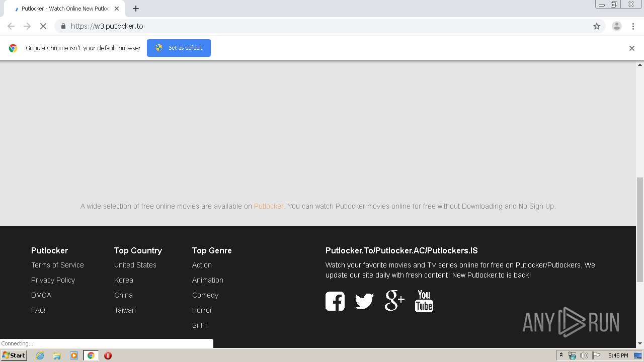Open the media player taskbar icon
This screenshot has width=644, height=362.
(x=74, y=355)
